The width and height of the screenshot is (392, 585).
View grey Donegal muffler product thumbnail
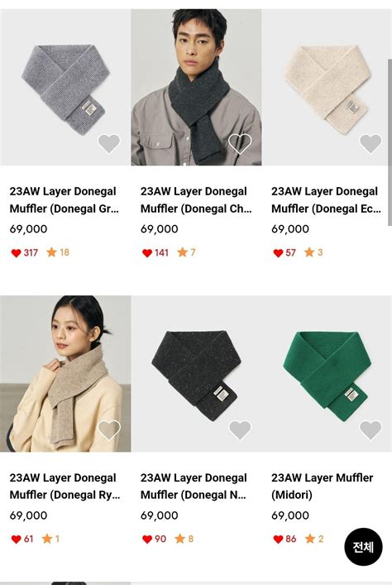coord(65,88)
